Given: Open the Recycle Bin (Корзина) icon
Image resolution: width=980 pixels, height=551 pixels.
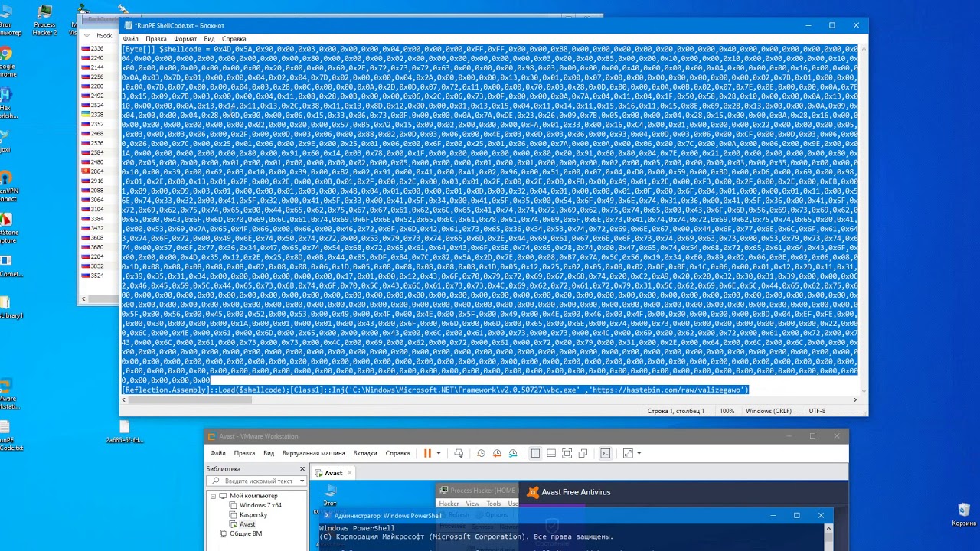Looking at the screenshot, I should (964, 514).
